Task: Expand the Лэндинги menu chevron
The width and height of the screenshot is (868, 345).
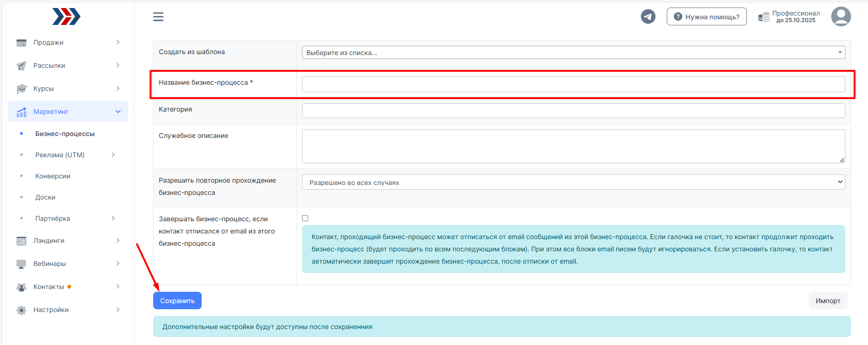Action: point(118,241)
